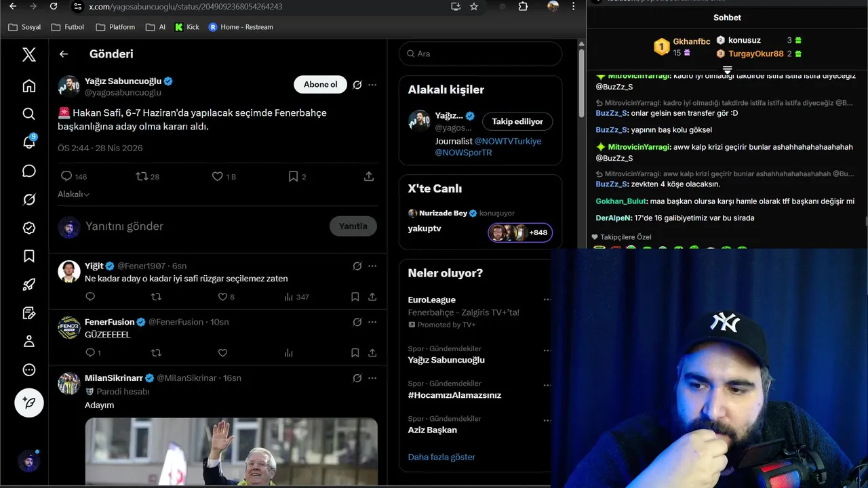Open more options for #HocamızıAlamazsınız trend
Screen dimensions: 868x488
(x=547, y=385)
